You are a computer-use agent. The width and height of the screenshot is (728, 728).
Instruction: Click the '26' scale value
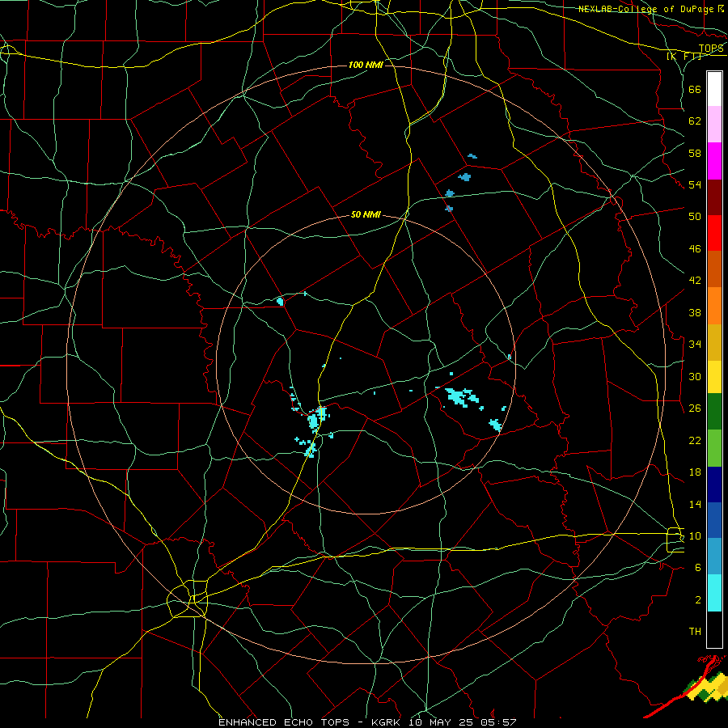click(x=695, y=408)
